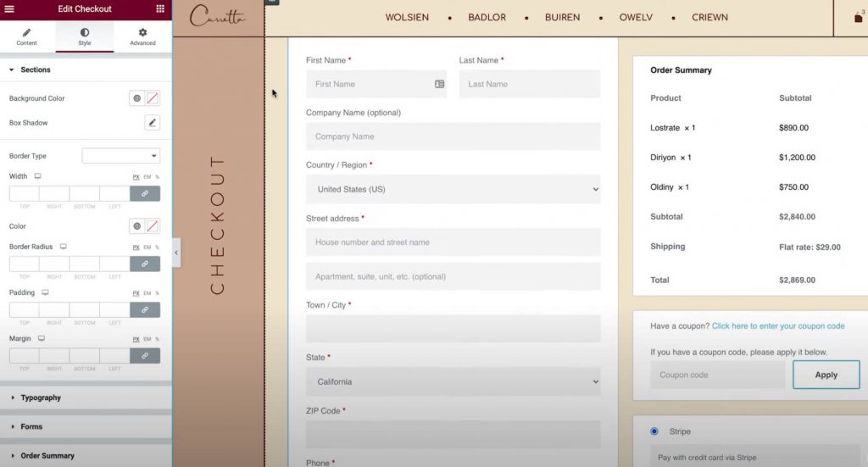Click the Apply coupon button
This screenshot has width=868, height=467.
click(x=826, y=375)
